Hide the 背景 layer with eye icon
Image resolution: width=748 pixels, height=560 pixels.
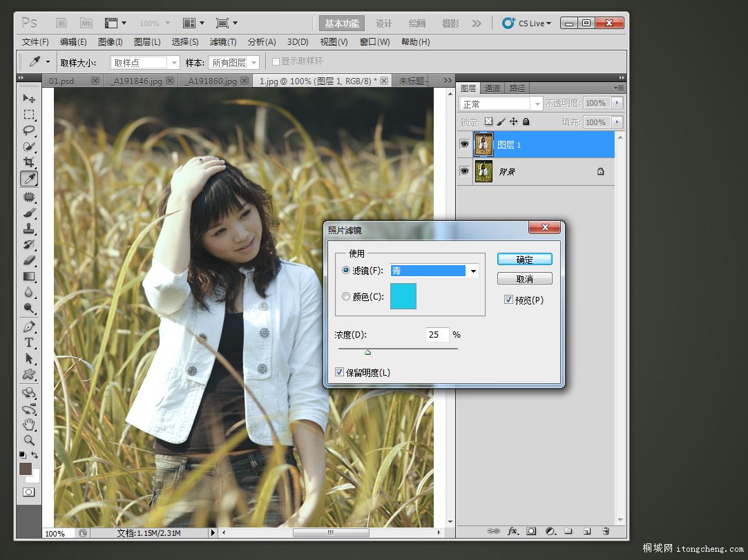pos(464,171)
